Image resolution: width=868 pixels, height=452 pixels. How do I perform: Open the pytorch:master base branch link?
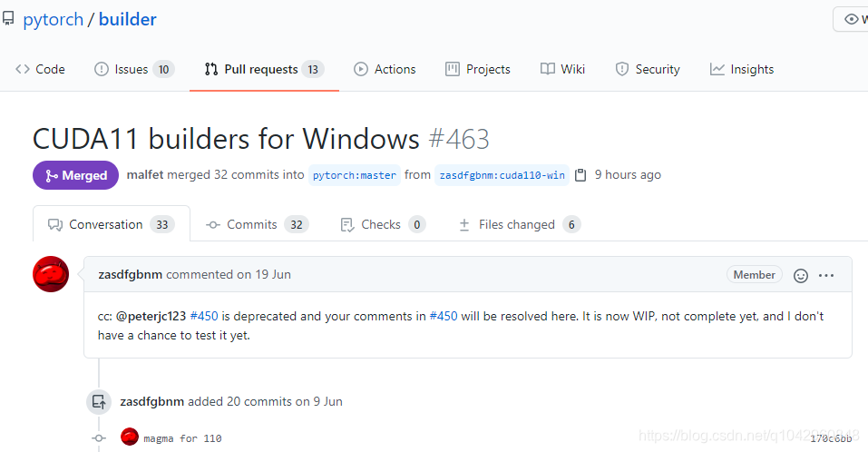point(355,175)
